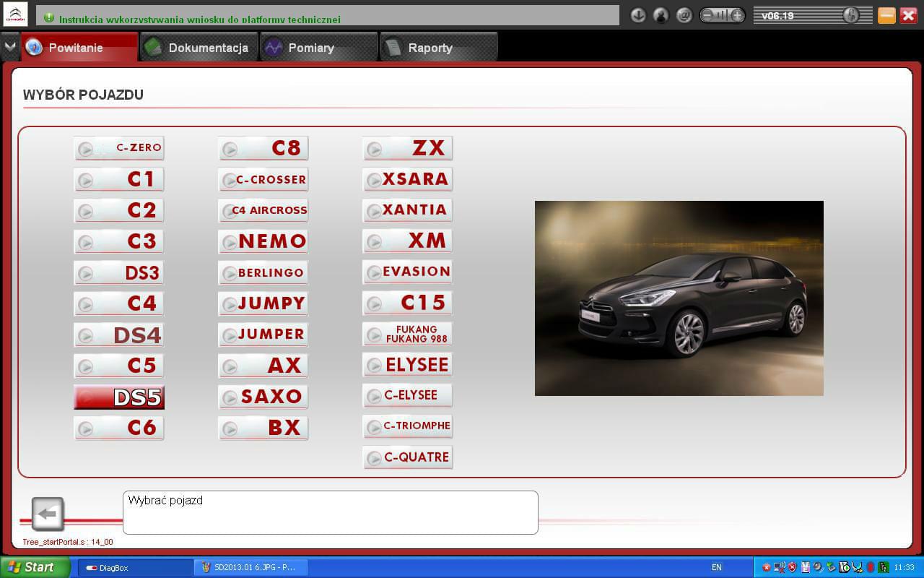Viewport: 924px width, 578px height.
Task: Open the Windows Start menu
Action: (x=35, y=567)
